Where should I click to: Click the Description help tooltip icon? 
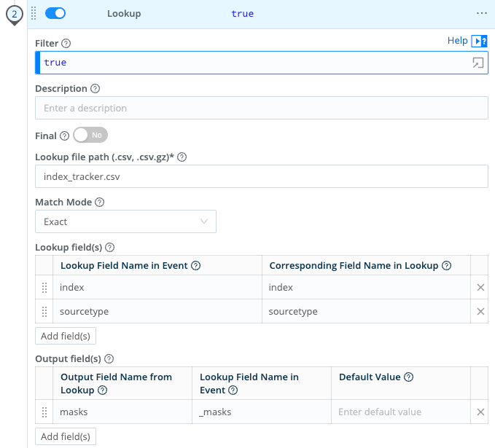tap(95, 89)
